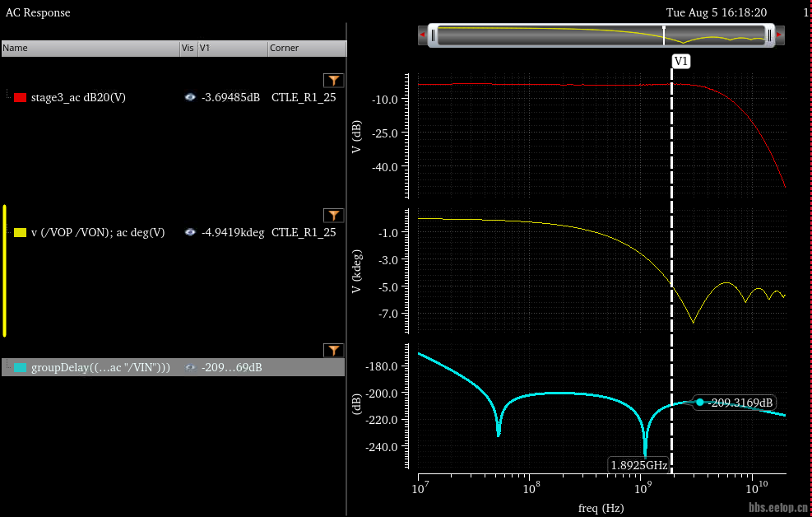Click the Corner column header
Screen dimensions: 812x517
(x=307, y=49)
